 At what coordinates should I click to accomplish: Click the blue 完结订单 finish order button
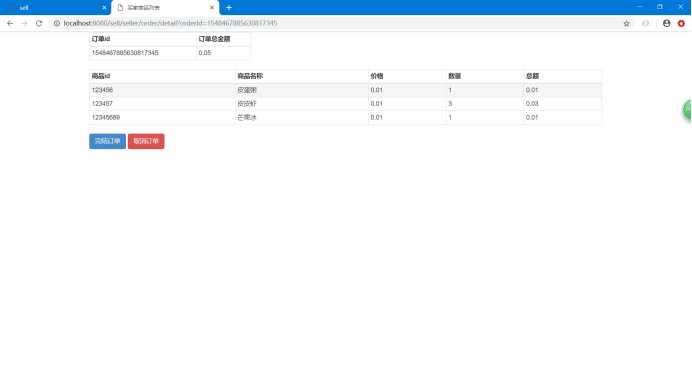click(x=107, y=141)
